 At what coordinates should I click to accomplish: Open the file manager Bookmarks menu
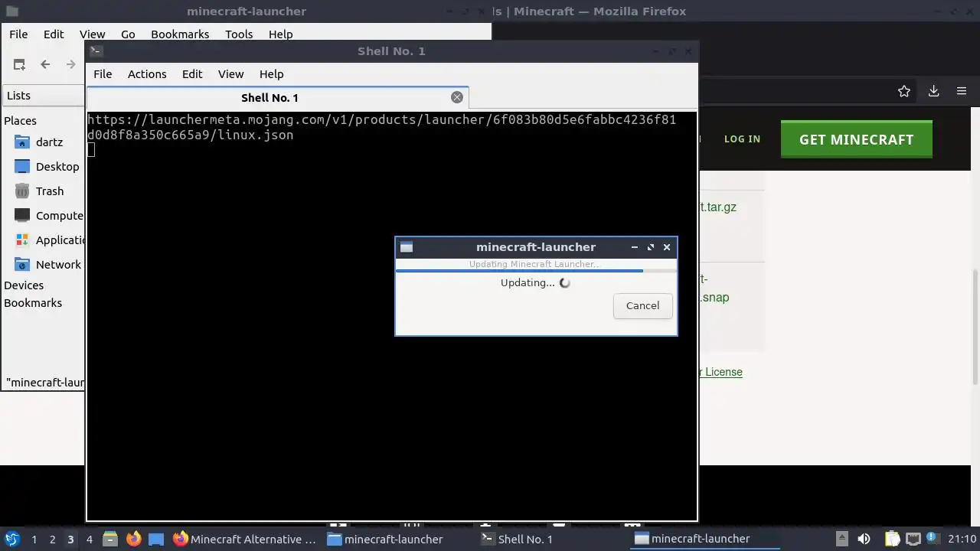[180, 34]
